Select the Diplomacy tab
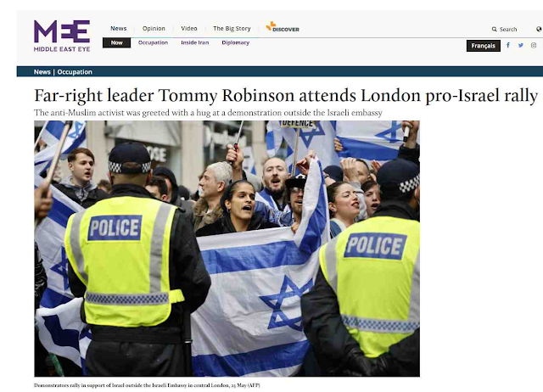Viewport: 543px width, 392px height. [x=236, y=42]
